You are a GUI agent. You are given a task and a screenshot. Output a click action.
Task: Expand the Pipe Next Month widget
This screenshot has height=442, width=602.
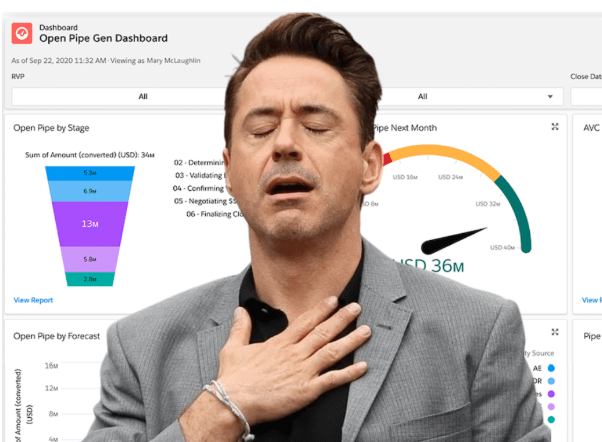(555, 127)
